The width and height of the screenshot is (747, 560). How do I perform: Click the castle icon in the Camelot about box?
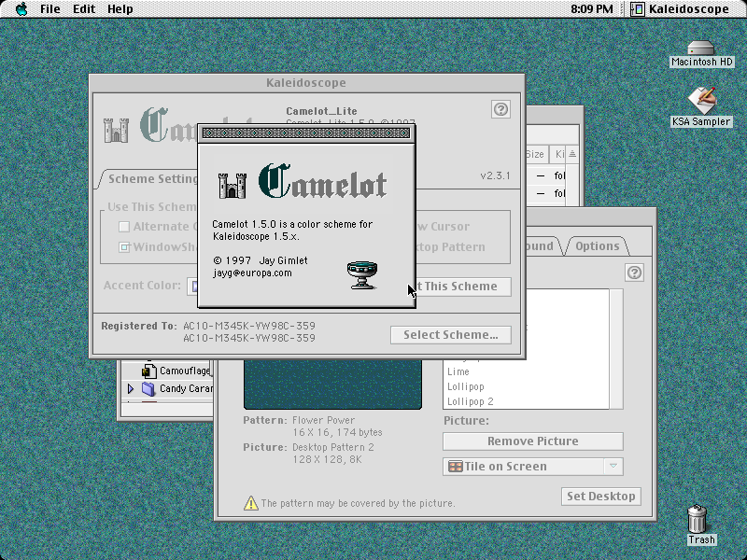coord(233,186)
